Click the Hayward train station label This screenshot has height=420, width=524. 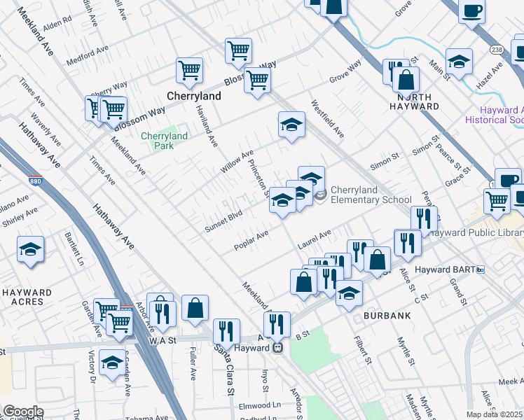pos(251,348)
